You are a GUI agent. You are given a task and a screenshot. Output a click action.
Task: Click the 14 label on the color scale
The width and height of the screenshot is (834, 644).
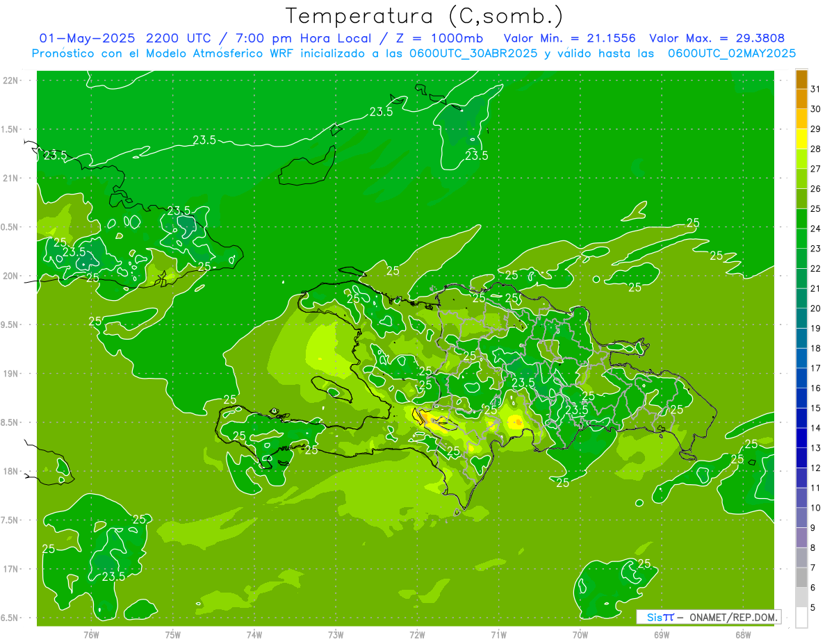[815, 428]
